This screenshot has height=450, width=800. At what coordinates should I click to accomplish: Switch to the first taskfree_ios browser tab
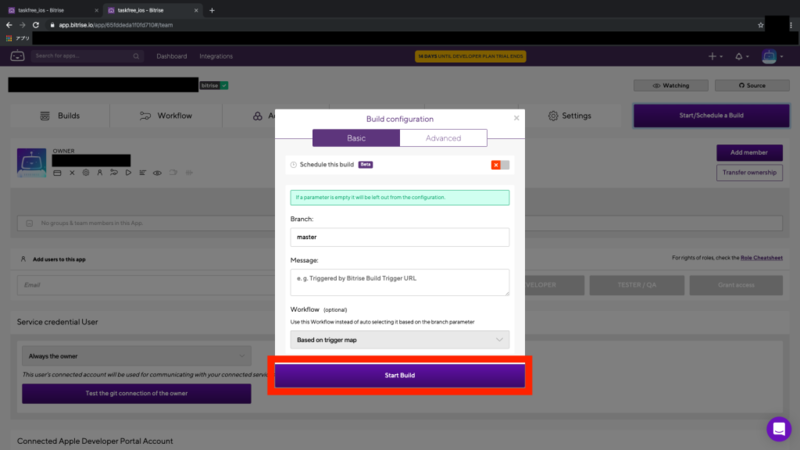[53, 10]
